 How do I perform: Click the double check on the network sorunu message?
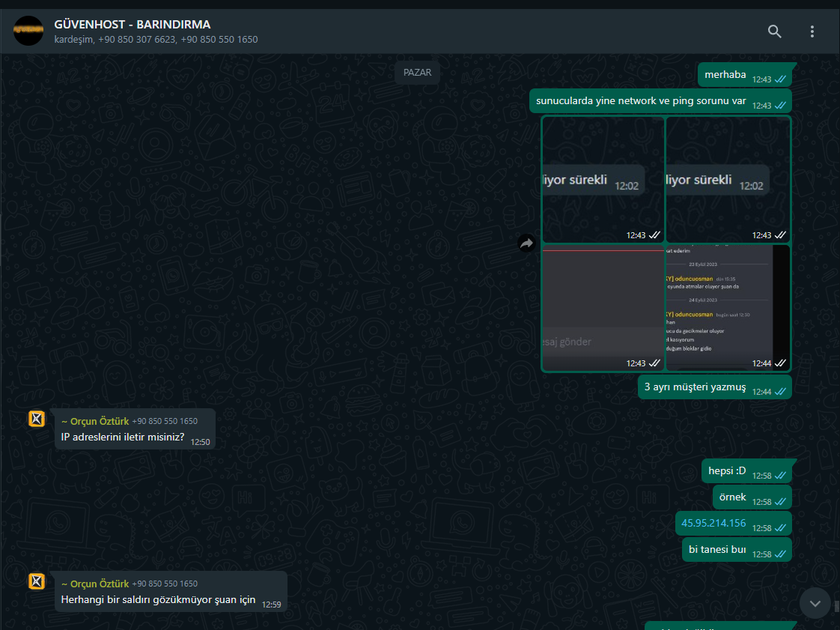pos(780,106)
